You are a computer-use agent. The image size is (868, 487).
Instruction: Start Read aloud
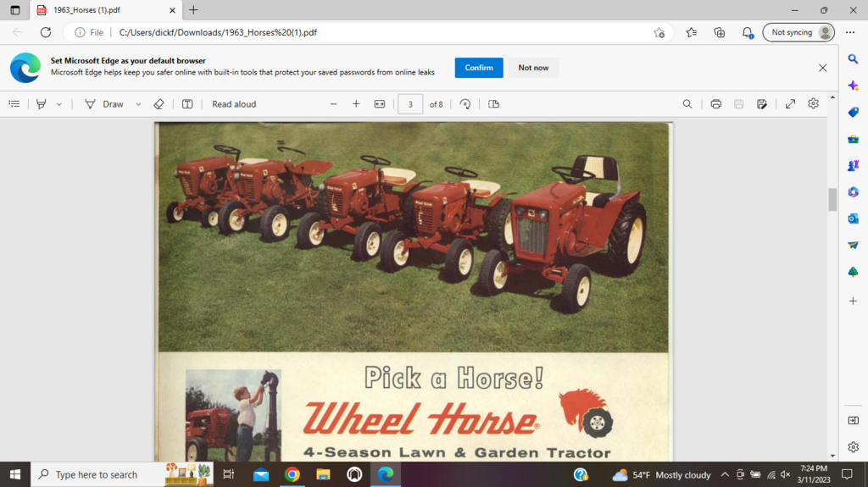click(234, 104)
